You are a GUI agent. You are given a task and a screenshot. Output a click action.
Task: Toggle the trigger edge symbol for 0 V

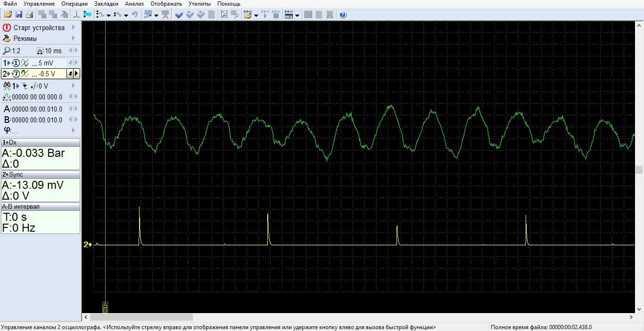pos(33,86)
